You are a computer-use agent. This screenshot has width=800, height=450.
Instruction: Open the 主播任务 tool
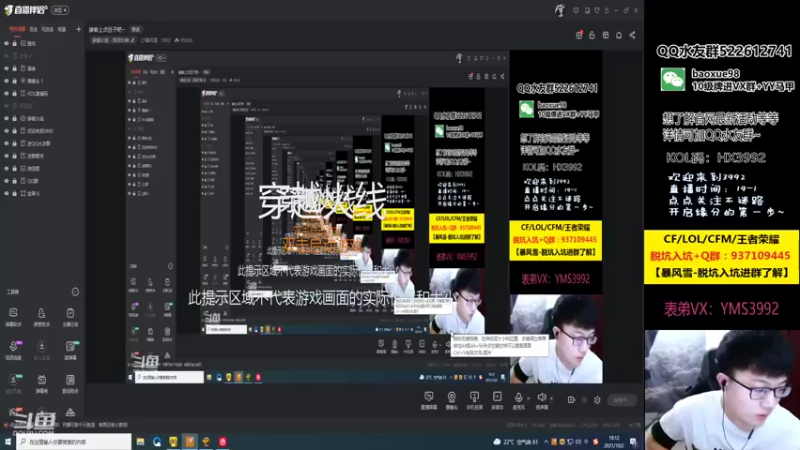coord(70,316)
